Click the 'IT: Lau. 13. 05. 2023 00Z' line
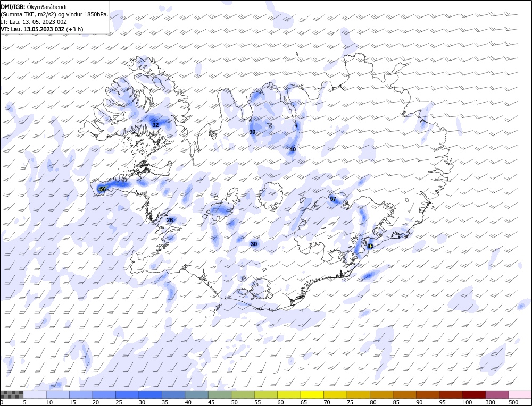The image size is (532, 406). 34,22
